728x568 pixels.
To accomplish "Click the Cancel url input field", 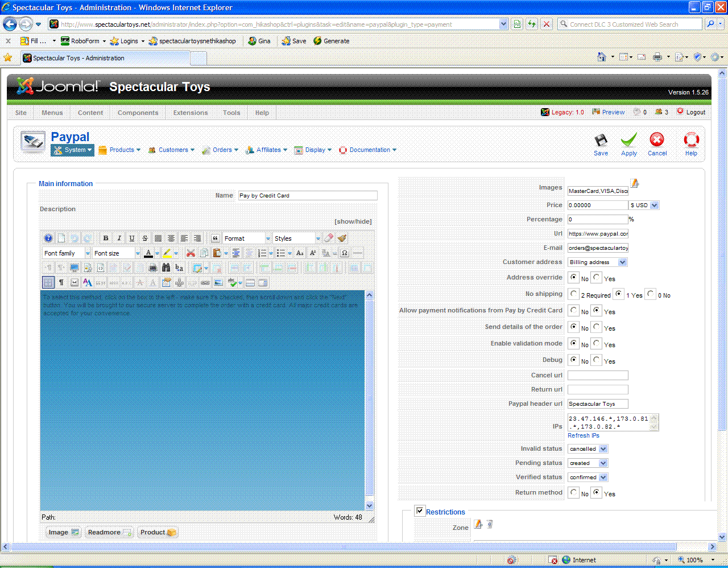I will (x=598, y=375).
